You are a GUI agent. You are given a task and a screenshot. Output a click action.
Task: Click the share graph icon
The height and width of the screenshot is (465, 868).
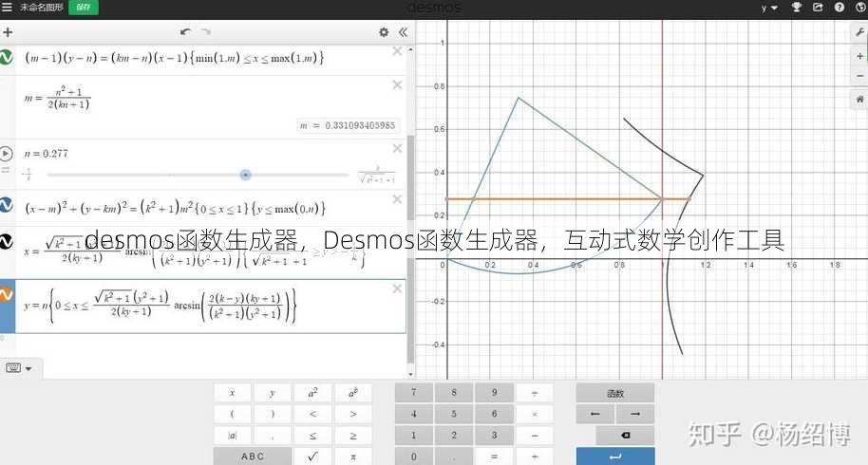[x=818, y=8]
